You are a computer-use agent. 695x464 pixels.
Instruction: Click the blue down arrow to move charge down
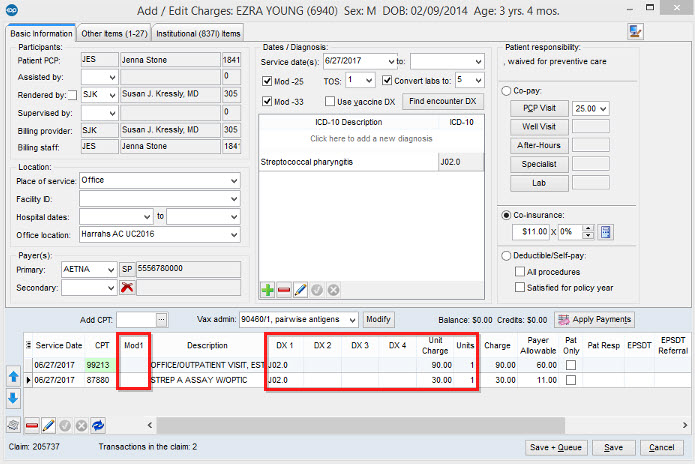pyautogui.click(x=13, y=398)
